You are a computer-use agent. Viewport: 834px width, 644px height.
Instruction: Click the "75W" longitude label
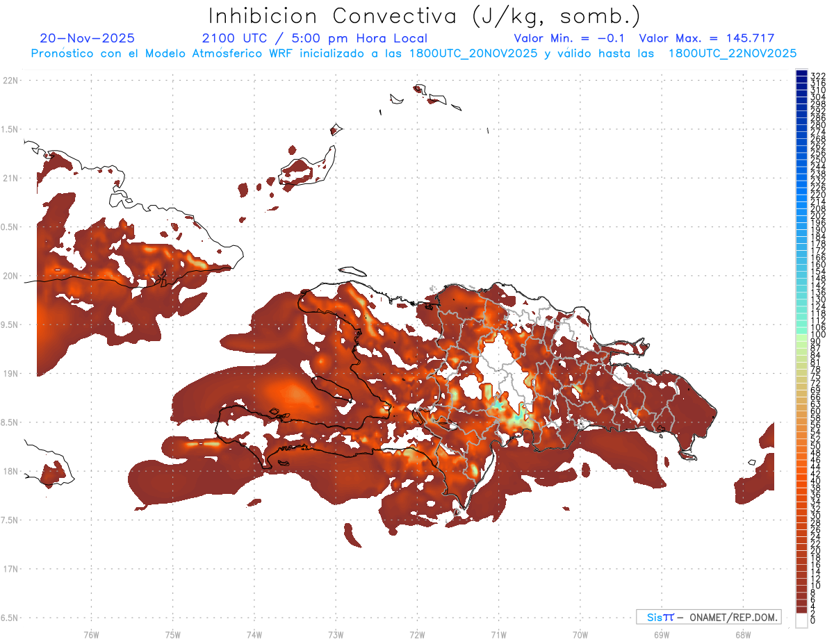(173, 634)
